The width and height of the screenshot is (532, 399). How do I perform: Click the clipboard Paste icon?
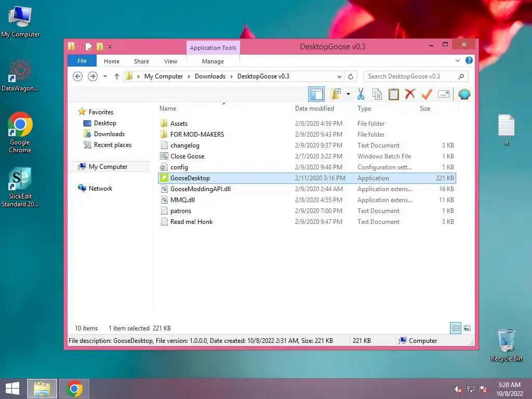click(394, 95)
